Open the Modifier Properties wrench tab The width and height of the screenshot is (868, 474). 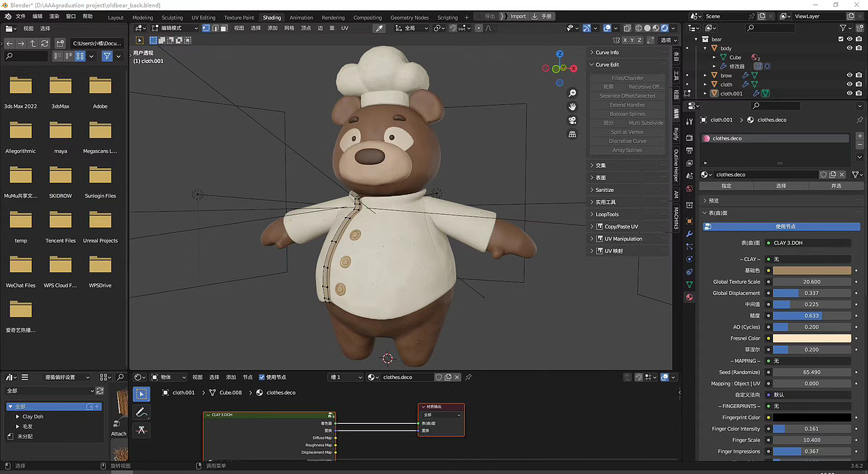tap(689, 233)
